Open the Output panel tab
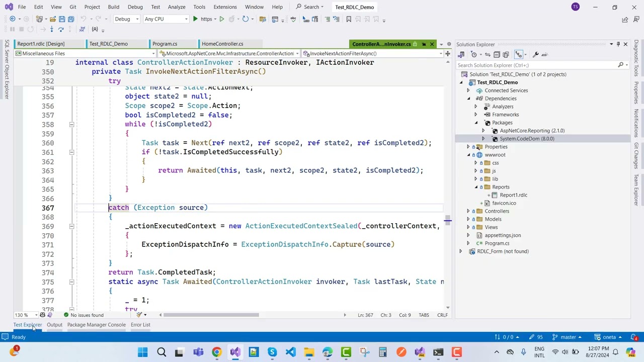 54,325
